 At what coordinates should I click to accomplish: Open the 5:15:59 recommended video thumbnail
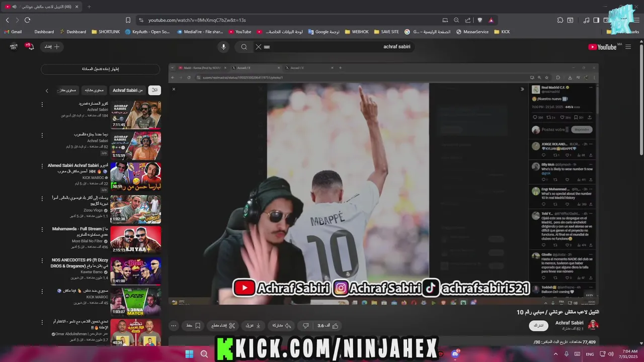[136, 146]
